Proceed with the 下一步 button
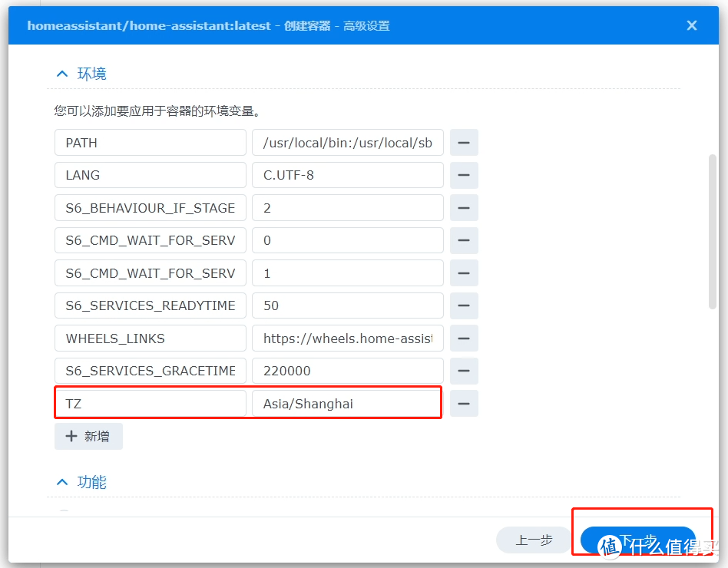The height and width of the screenshot is (568, 728). pos(637,540)
